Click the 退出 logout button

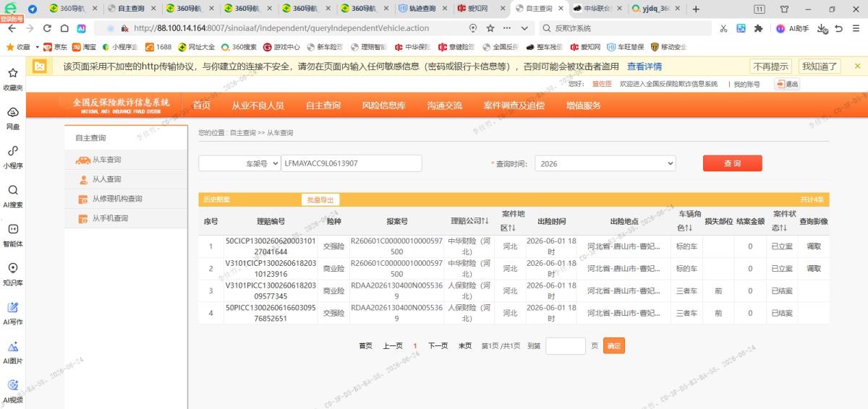(x=787, y=84)
